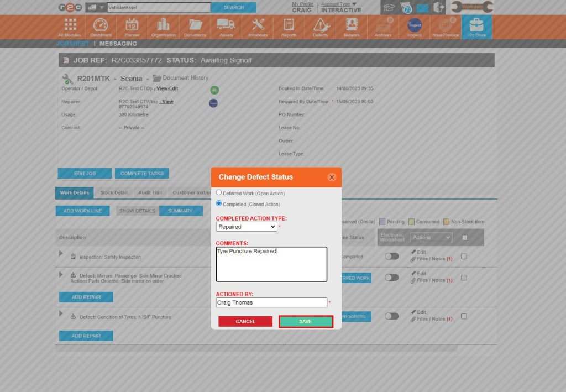Select the Deferred Work (Open Action) radio button

[x=218, y=193]
